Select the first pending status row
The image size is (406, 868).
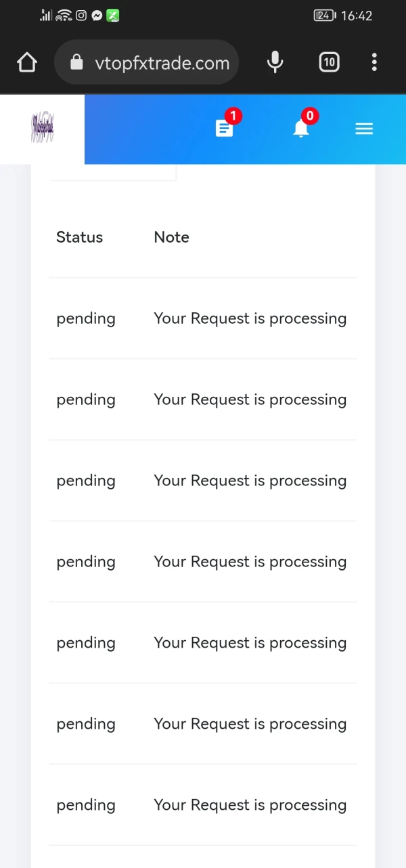[86, 318]
